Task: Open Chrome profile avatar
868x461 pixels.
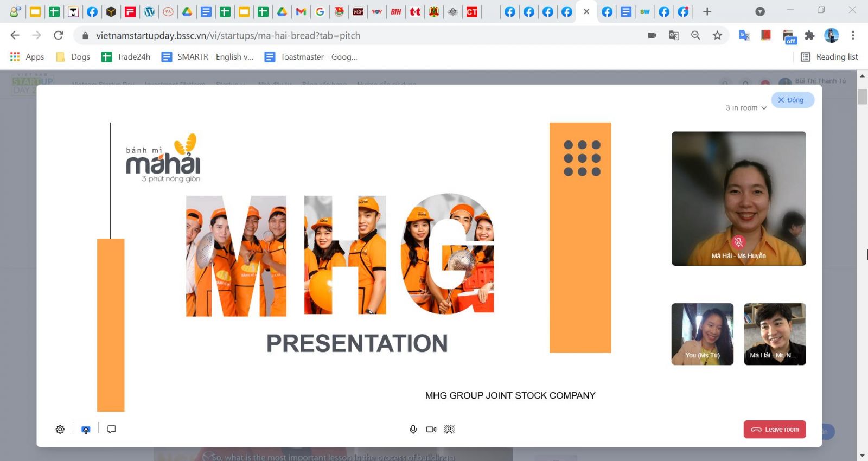Action: (x=831, y=35)
